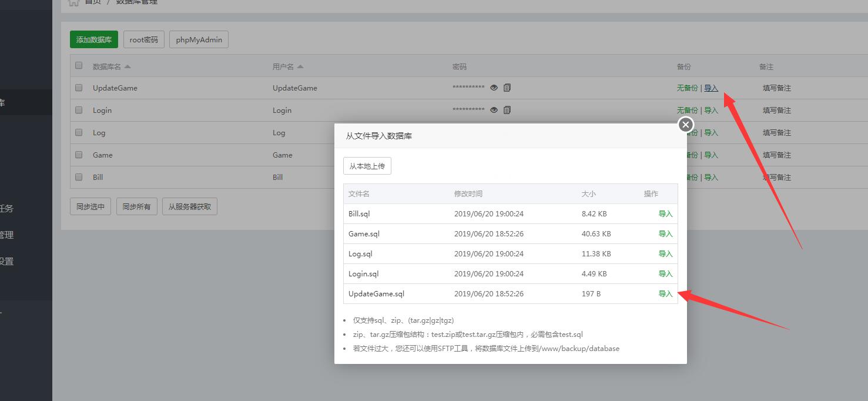Click 填写备注 in the Login row
This screenshot has height=401, width=868.
[x=776, y=110]
